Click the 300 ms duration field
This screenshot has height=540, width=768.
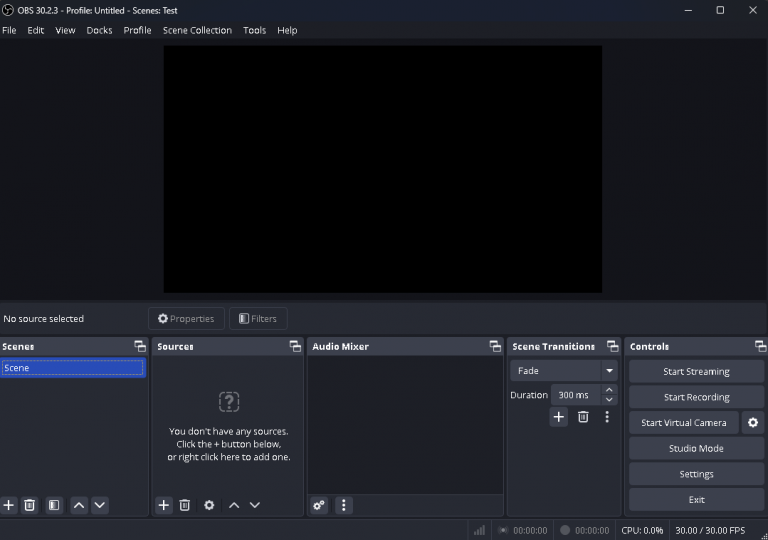[x=576, y=395]
